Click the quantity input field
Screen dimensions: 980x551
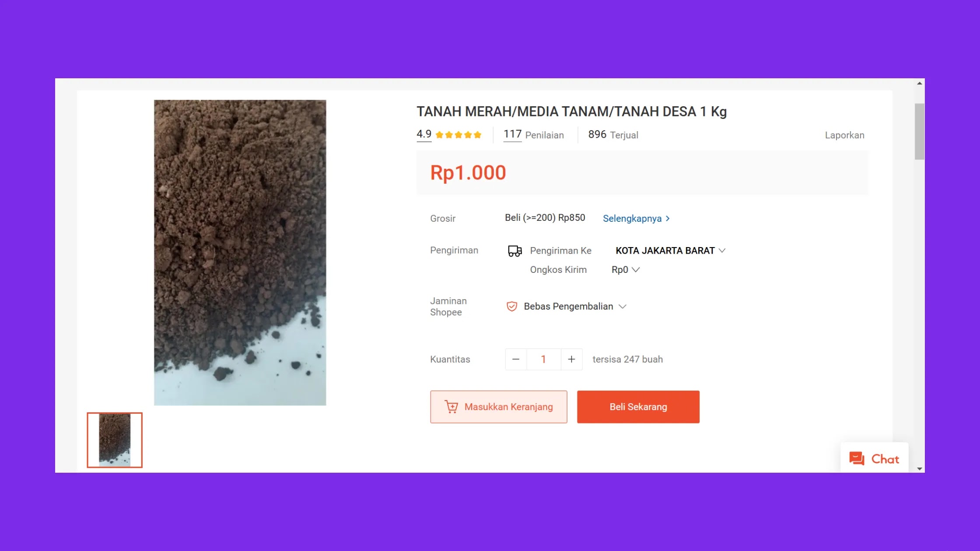[544, 359]
